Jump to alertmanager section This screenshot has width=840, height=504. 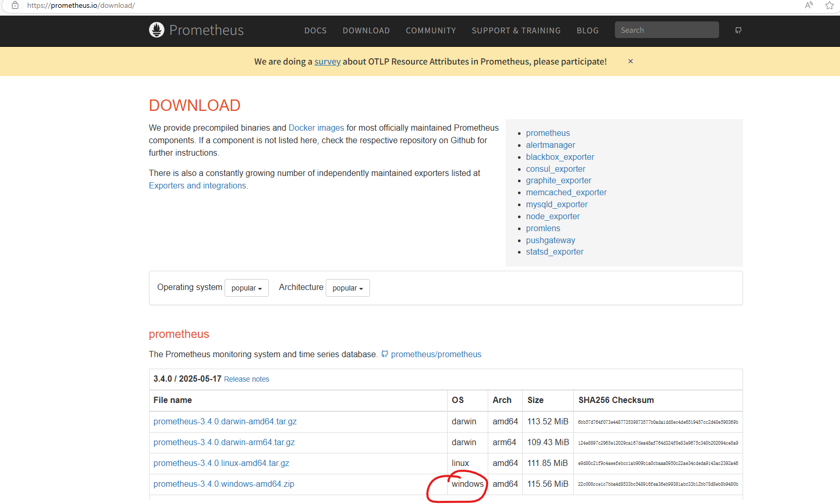[x=550, y=145]
